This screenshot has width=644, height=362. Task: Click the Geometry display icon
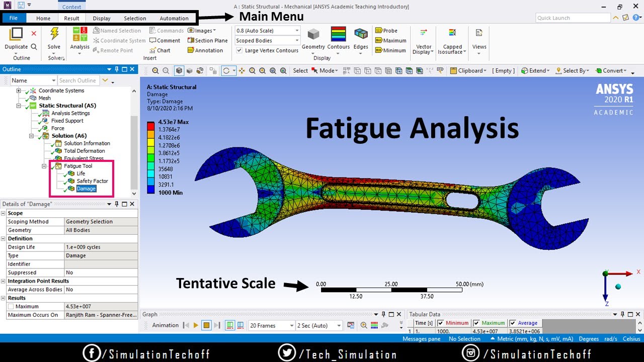coord(313,34)
